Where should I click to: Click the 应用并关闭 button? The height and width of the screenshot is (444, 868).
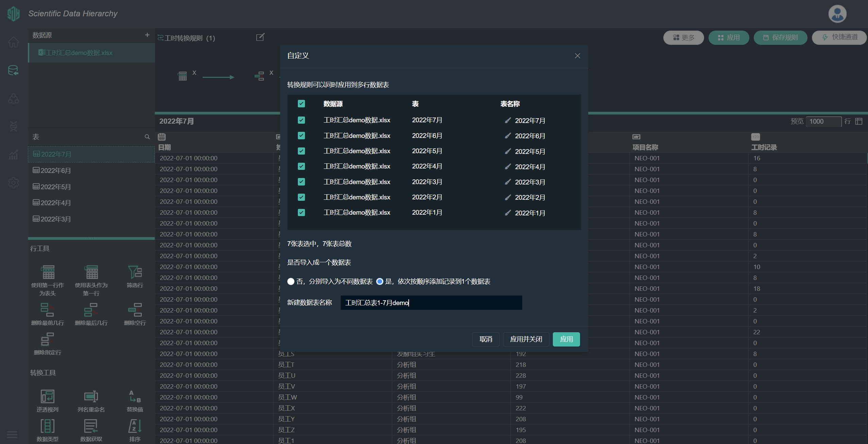[526, 339]
